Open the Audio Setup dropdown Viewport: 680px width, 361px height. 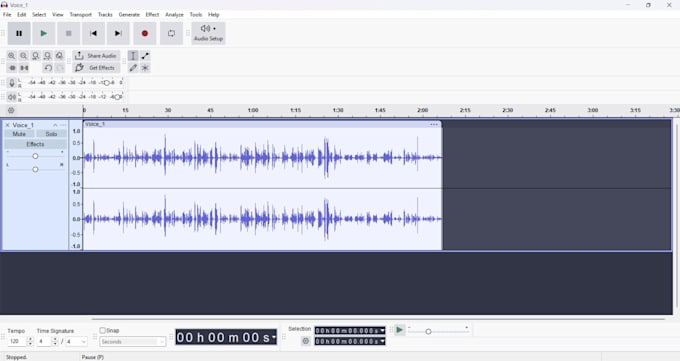pyautogui.click(x=208, y=33)
